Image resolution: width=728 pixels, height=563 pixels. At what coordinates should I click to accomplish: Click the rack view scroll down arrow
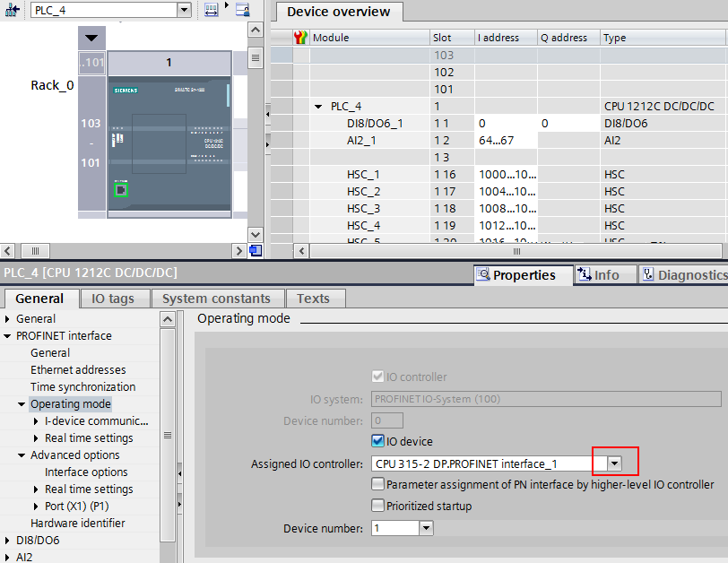tap(256, 234)
